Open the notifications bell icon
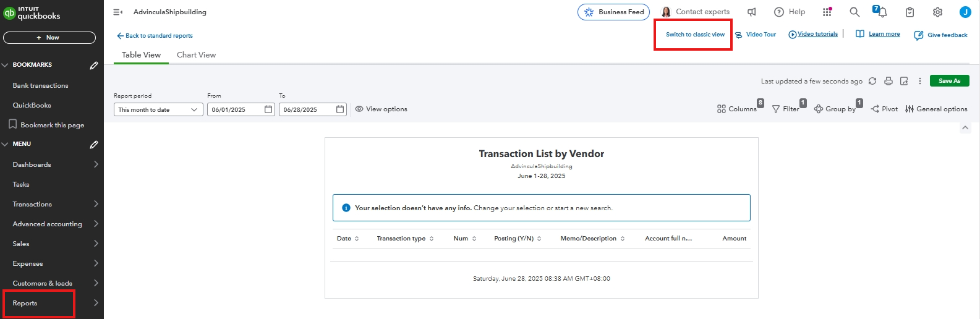Image resolution: width=980 pixels, height=319 pixels. pos(881,12)
